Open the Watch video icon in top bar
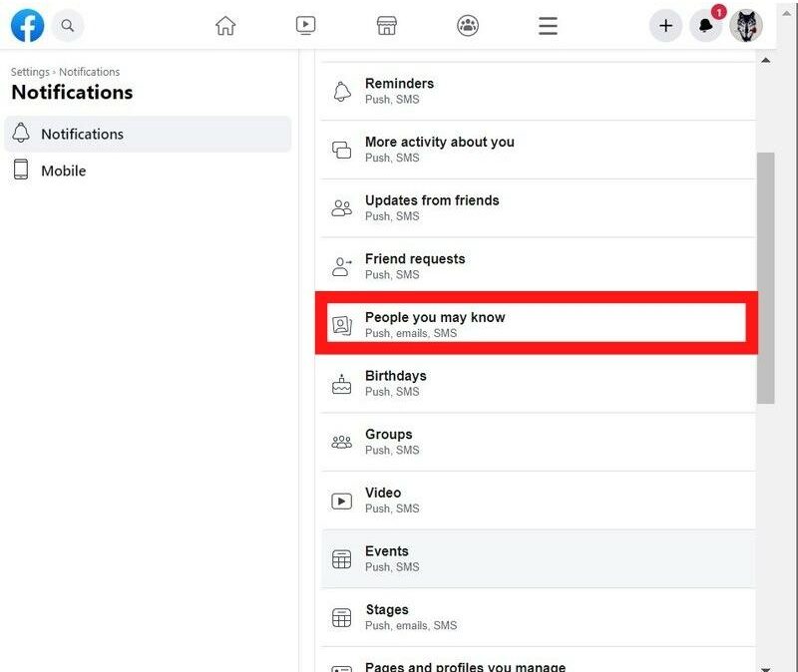This screenshot has width=798, height=672. coord(306,26)
